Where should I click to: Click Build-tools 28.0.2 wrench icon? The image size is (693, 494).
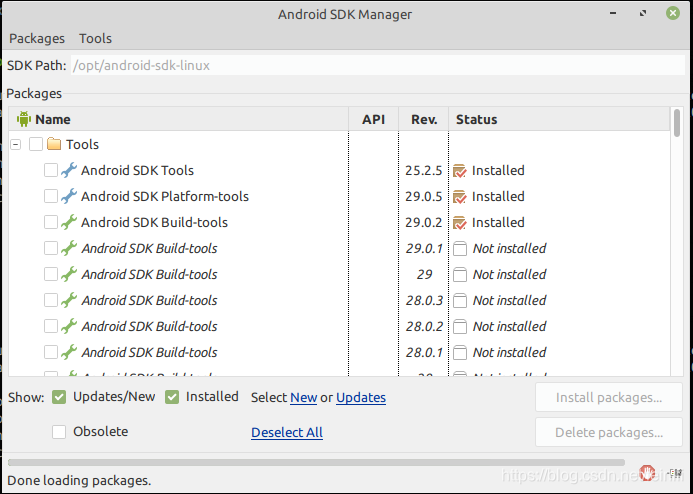pos(69,327)
